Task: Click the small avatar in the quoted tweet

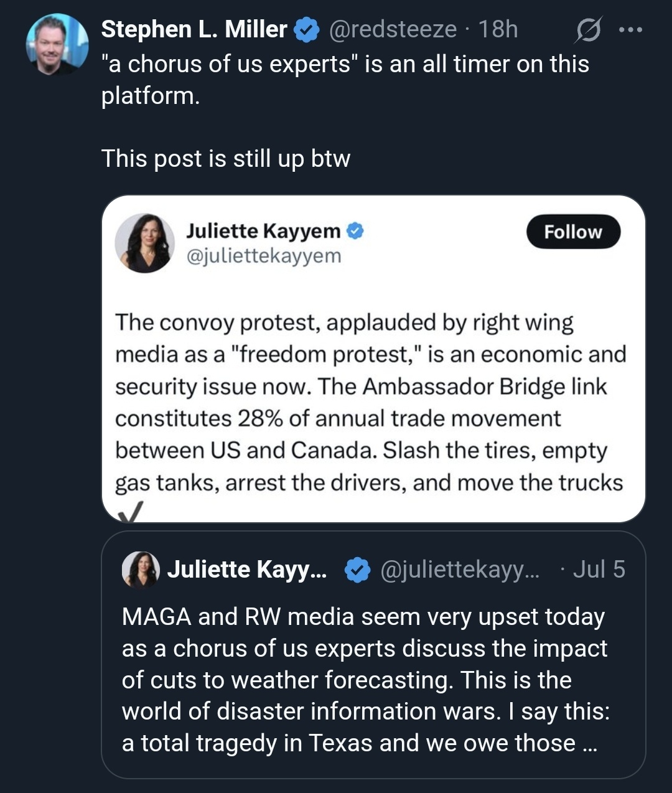Action: point(141,570)
